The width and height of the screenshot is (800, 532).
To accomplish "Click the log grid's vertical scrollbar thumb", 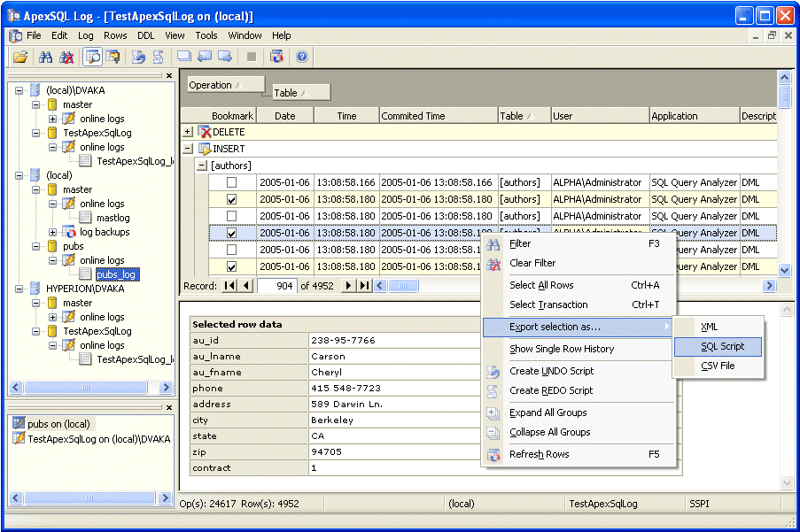I will pos(784,96).
